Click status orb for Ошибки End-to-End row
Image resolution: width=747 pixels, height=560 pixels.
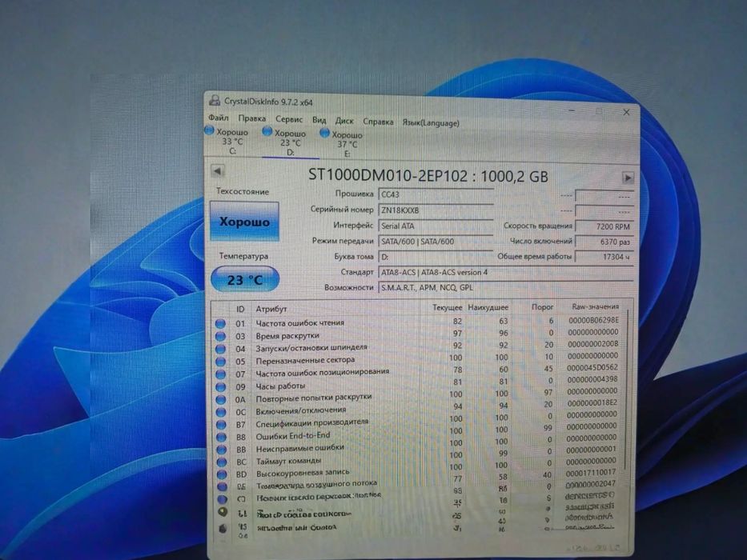coord(222,437)
